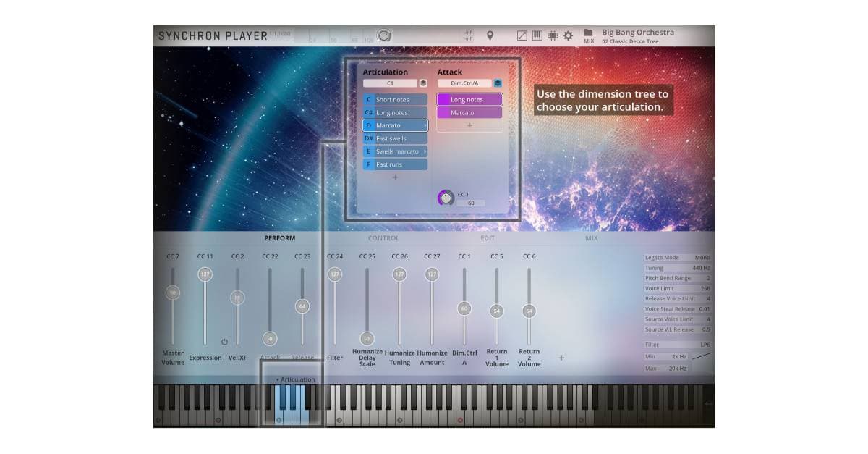Screen dimensions: 868x454
Task: Click the layer stack icon beside Dim.Ctrl/A
Action: [497, 83]
